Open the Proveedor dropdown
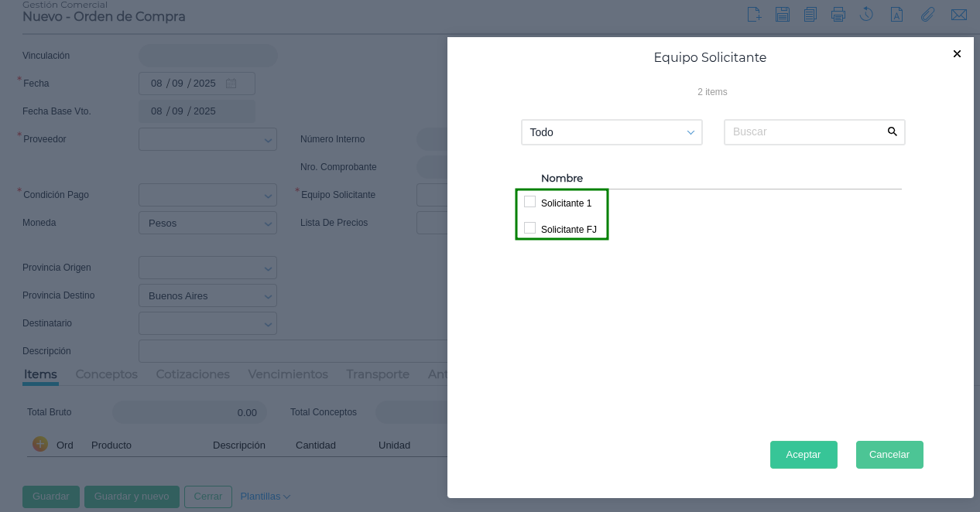Image resolution: width=980 pixels, height=512 pixels. (x=207, y=139)
